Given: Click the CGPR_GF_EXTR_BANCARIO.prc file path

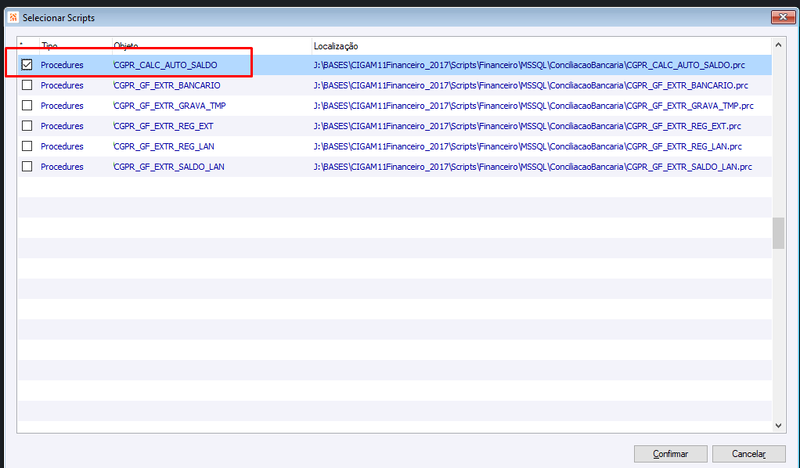Looking at the screenshot, I should (x=531, y=85).
